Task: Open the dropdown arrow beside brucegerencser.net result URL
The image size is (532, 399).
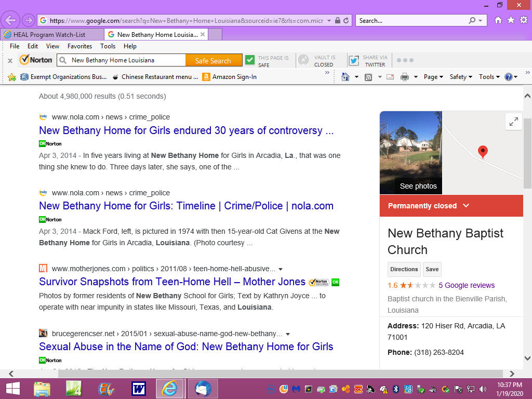Action: point(288,334)
